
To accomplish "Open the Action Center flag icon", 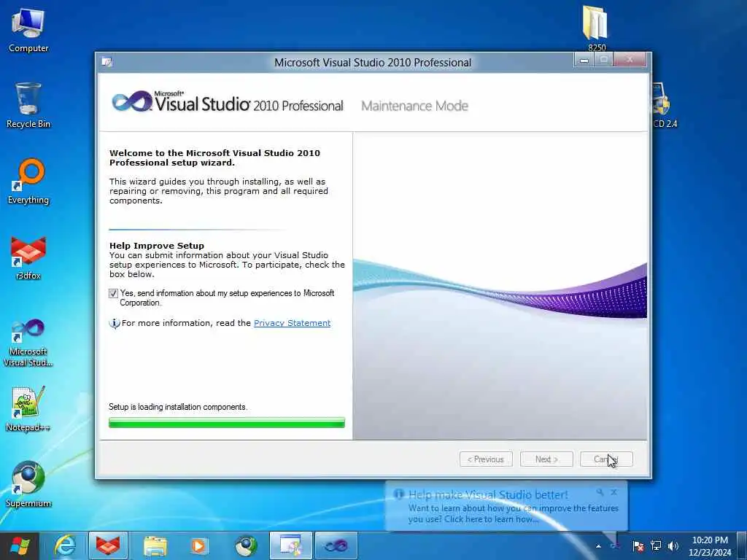I will (638, 545).
